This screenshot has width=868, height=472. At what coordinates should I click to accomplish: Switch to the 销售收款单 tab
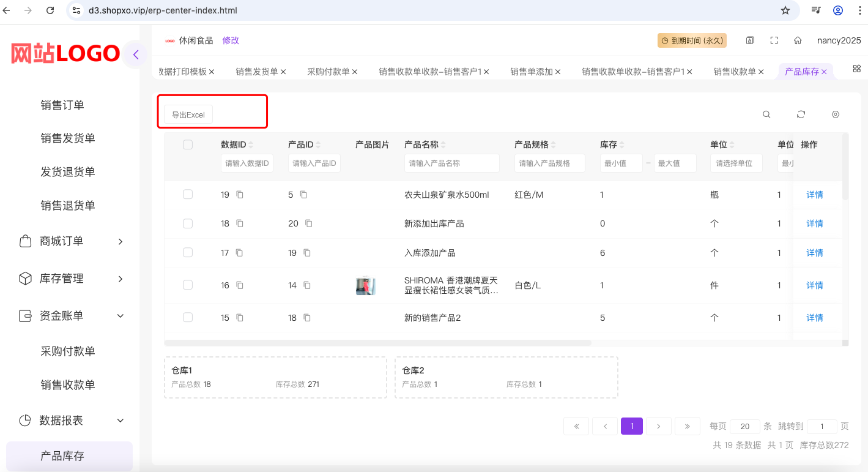tap(735, 72)
